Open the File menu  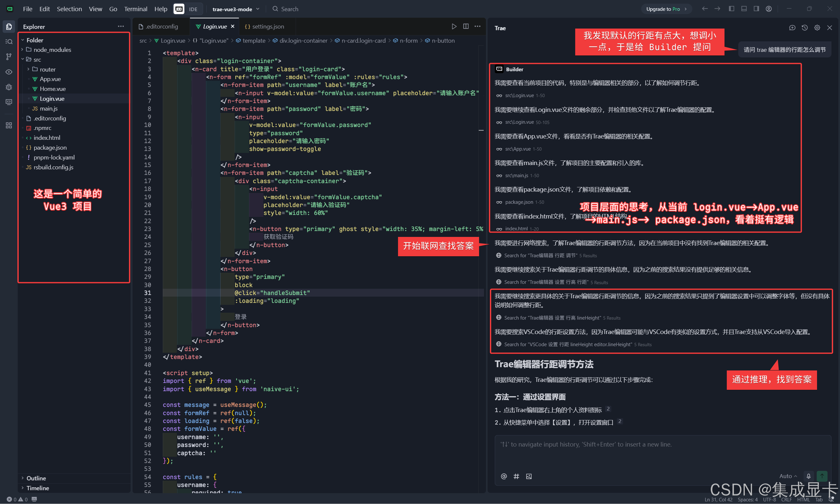pos(28,9)
